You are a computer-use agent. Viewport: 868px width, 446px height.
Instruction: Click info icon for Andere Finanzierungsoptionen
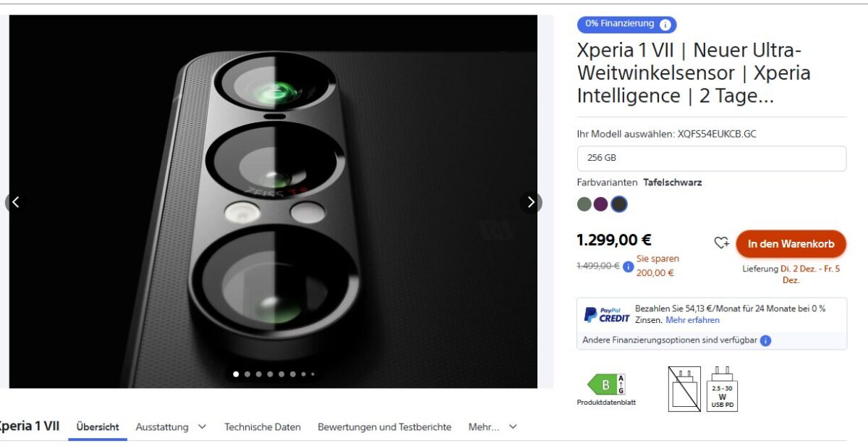(x=765, y=340)
